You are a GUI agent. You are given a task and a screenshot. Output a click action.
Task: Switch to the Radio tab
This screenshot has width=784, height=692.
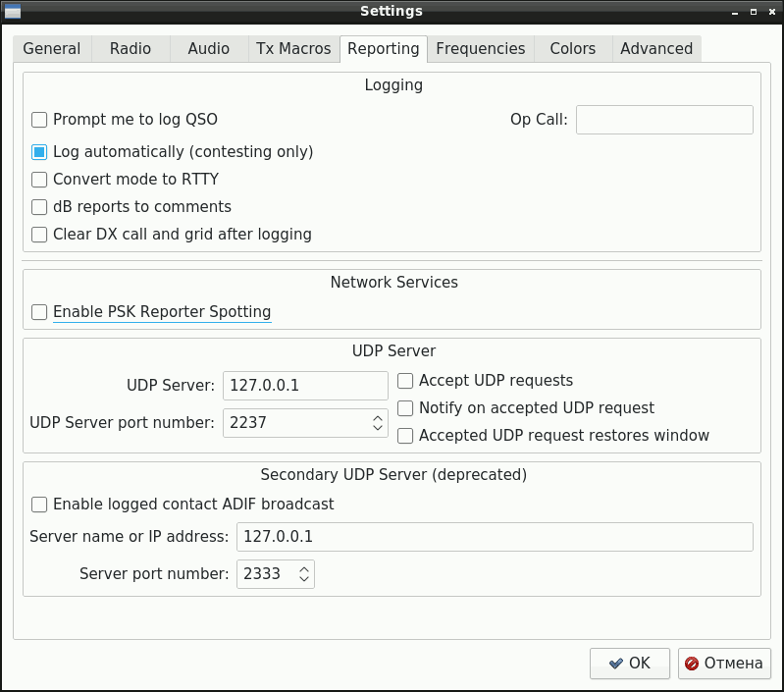point(131,49)
